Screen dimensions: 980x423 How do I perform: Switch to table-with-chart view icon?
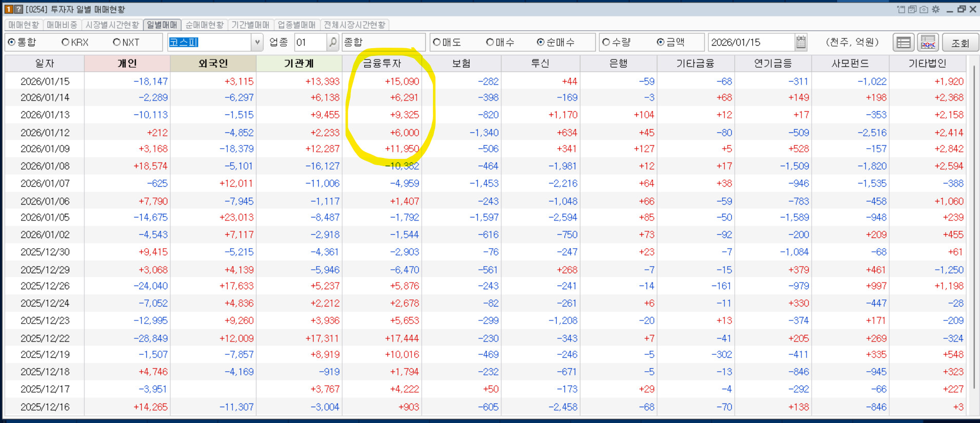pyautogui.click(x=928, y=43)
